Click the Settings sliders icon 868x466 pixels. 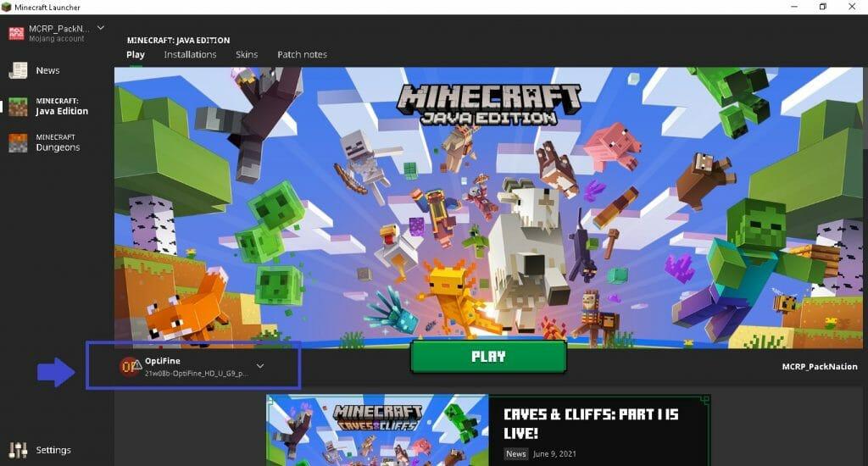point(18,450)
